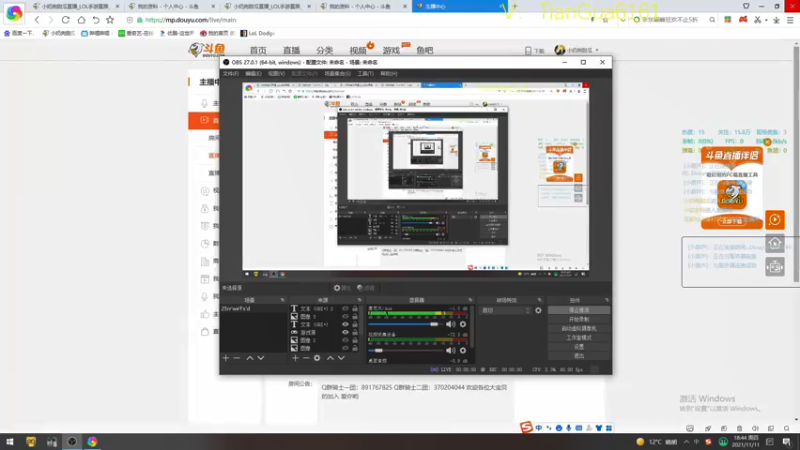Toggle visibility of 图像 2 source

[345, 340]
